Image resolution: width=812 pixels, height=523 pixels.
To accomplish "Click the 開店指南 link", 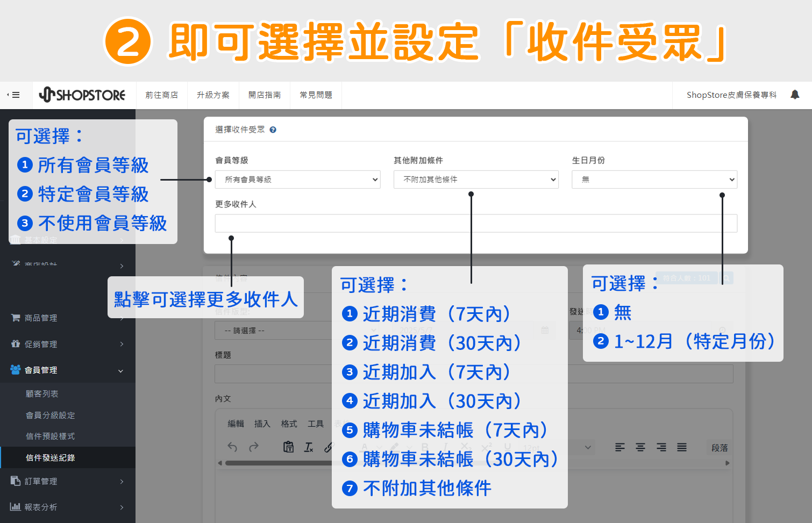I will pos(265,95).
